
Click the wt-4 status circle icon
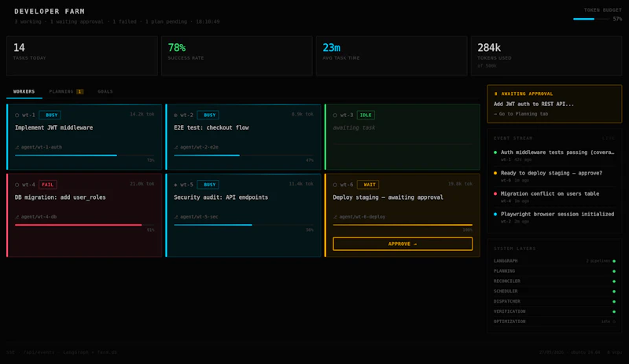point(17,185)
